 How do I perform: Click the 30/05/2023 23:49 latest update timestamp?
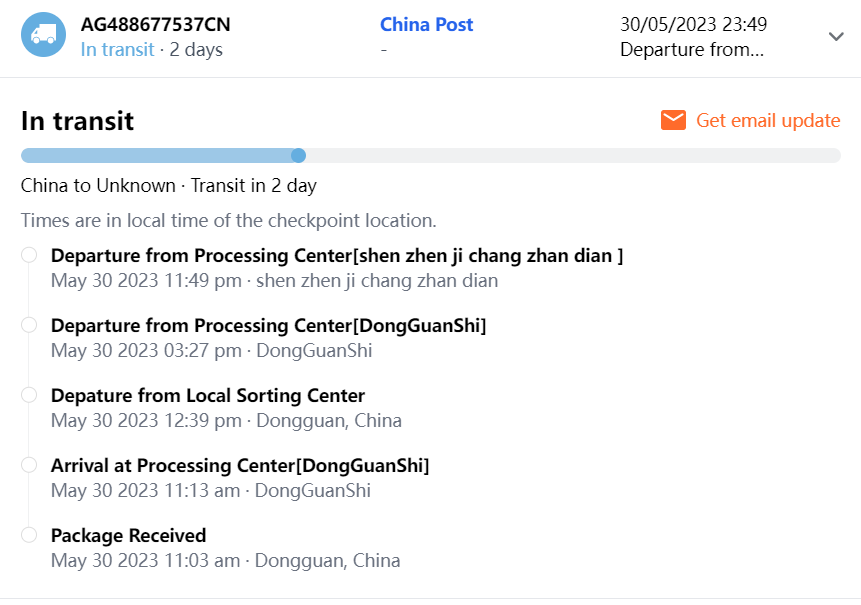(693, 24)
